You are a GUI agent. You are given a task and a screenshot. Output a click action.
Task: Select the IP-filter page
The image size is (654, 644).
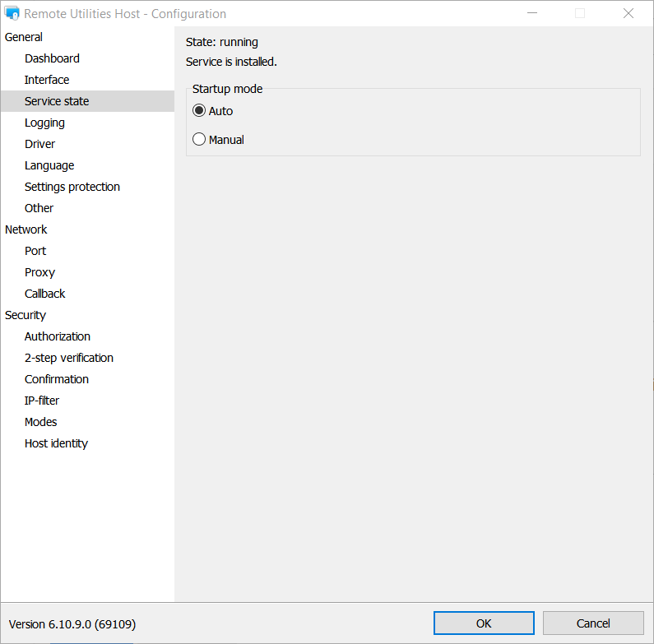click(42, 401)
